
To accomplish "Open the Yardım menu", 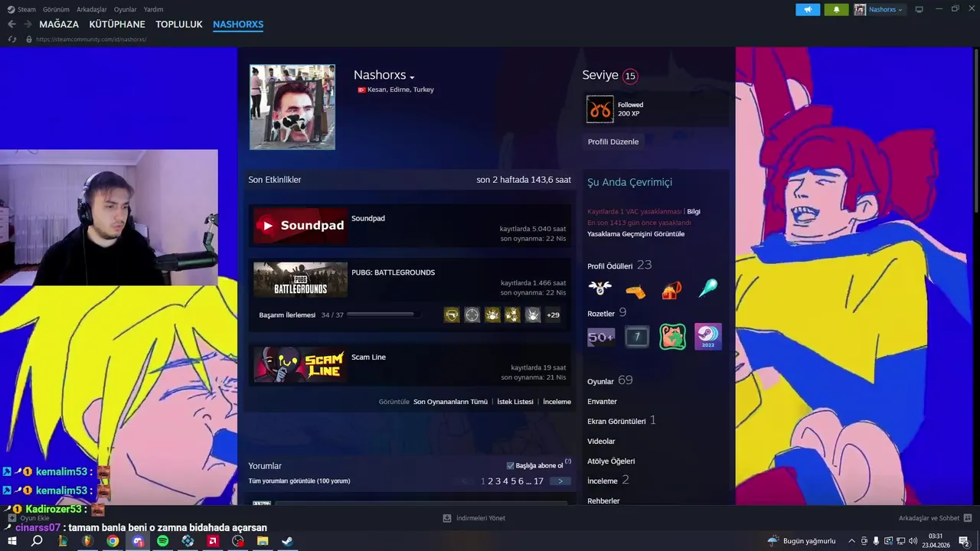I will [x=153, y=9].
